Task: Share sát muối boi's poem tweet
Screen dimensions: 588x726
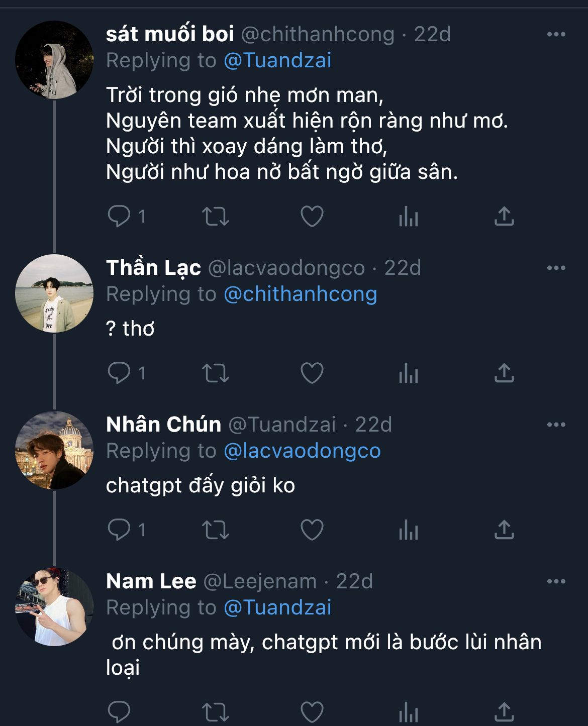Action: coord(504,217)
